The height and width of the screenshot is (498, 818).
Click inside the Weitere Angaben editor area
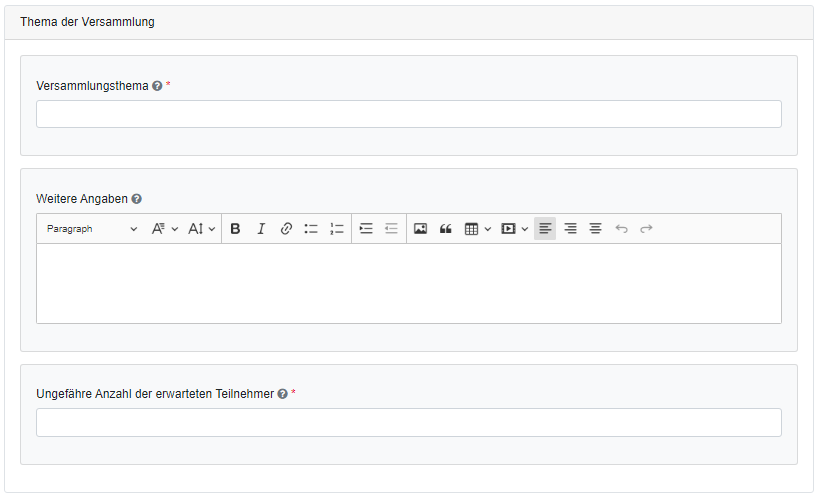[x=408, y=283]
